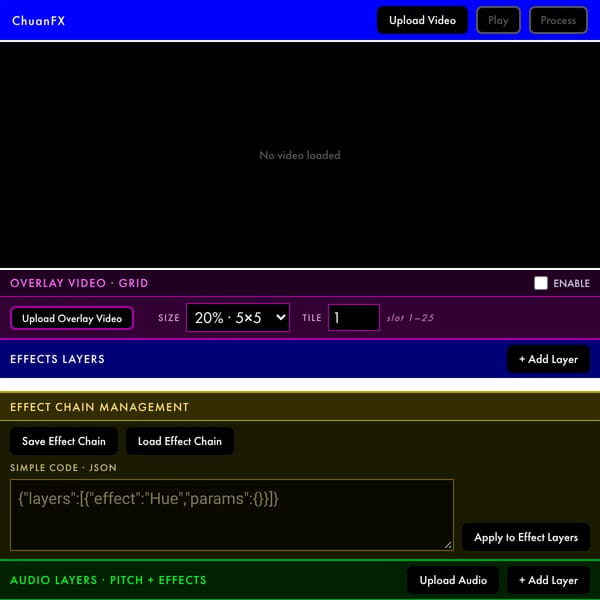Viewport: 600px width, 600px height.
Task: Click Upload Overlay Video button
Action: pos(72,318)
